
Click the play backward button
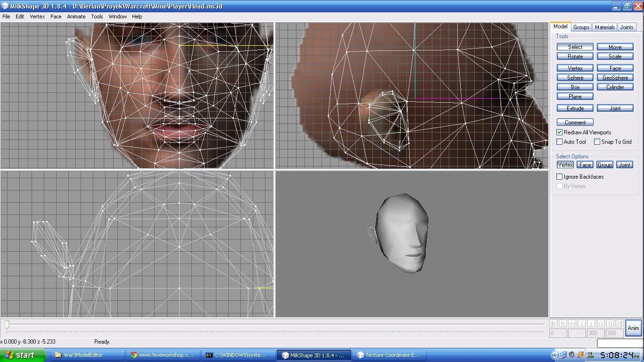[572, 324]
